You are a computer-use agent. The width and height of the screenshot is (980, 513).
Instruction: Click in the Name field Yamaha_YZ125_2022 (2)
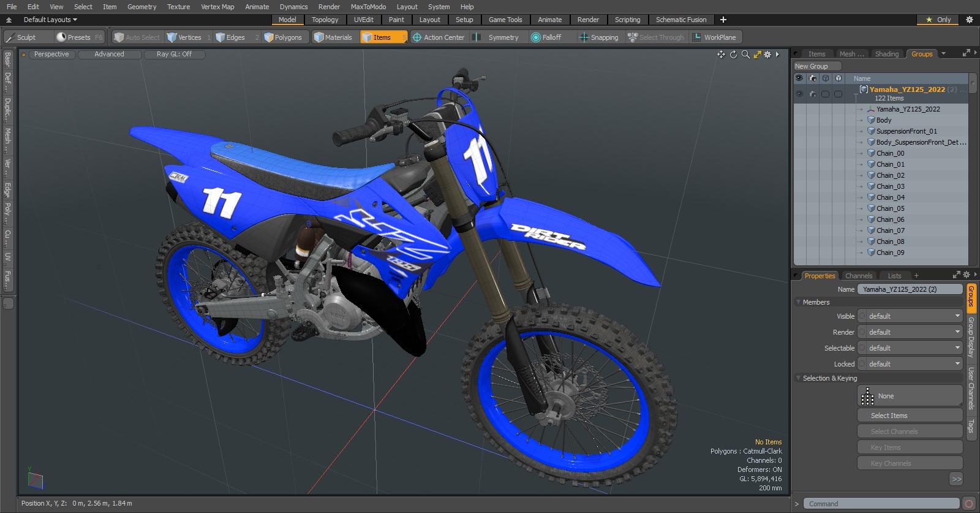(910, 289)
